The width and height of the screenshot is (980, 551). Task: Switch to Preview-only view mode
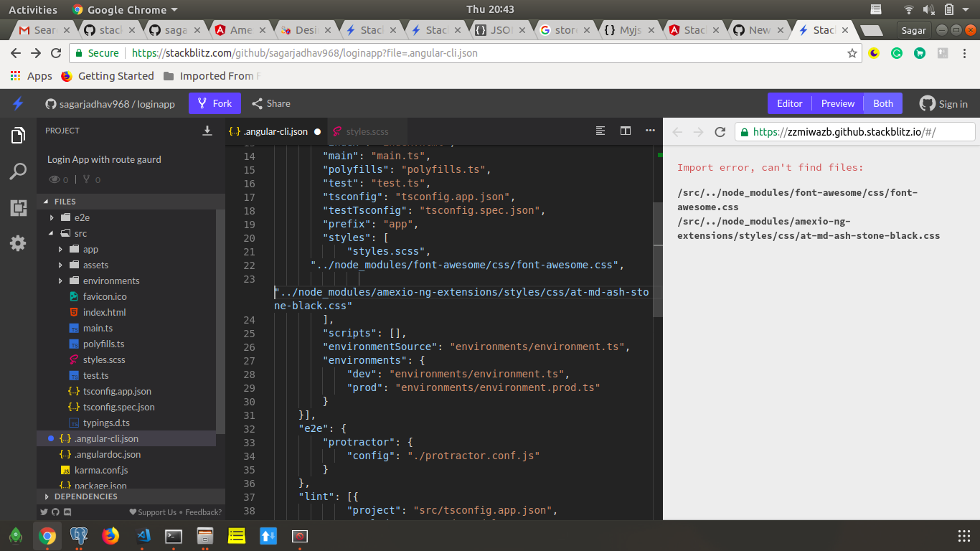click(837, 103)
